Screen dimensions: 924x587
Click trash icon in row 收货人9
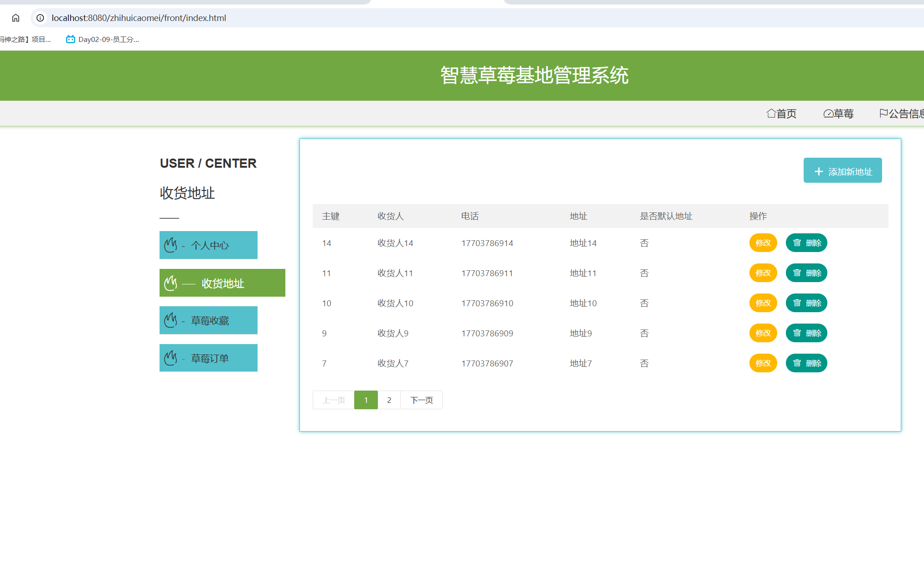point(797,333)
